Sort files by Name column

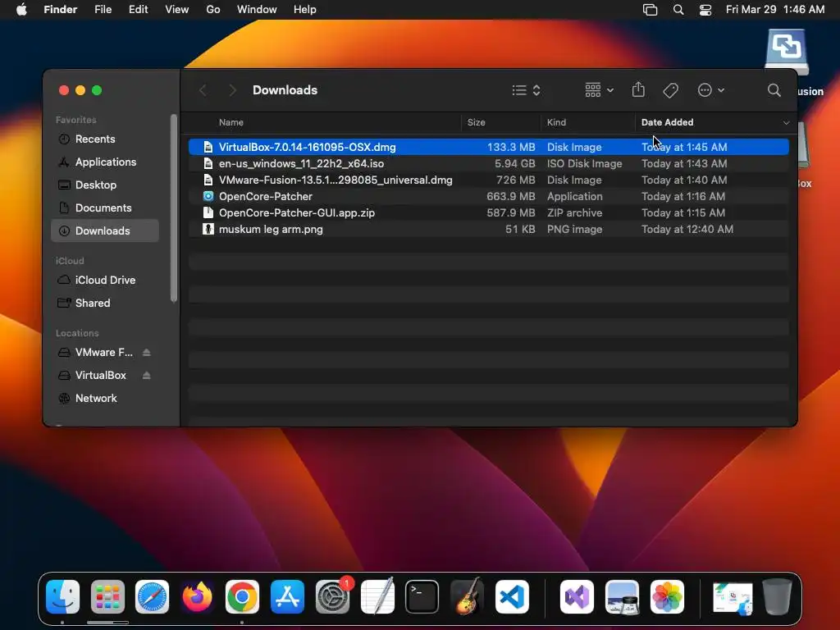(231, 122)
